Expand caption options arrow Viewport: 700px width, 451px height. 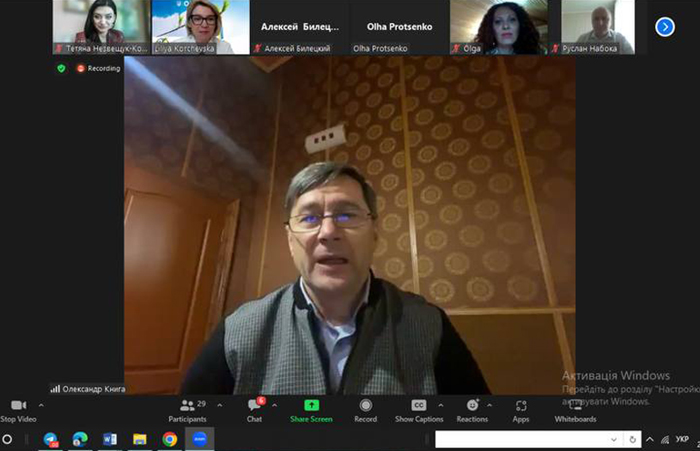(441, 405)
